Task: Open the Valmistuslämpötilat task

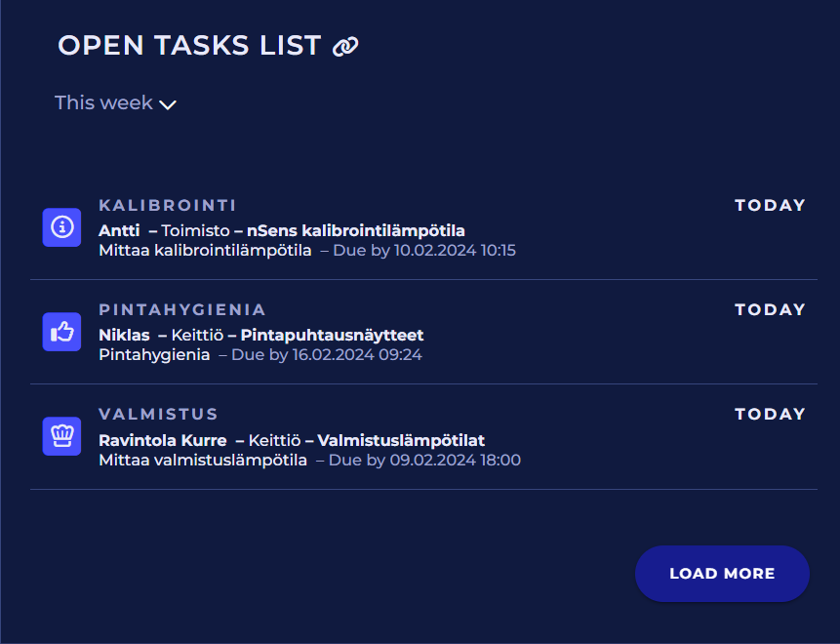Action: 401,440
